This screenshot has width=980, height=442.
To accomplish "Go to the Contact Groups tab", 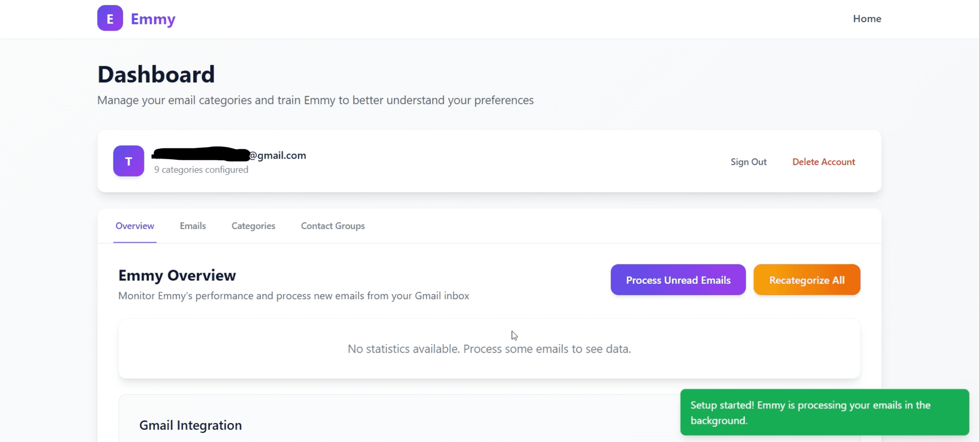I will coord(333,226).
